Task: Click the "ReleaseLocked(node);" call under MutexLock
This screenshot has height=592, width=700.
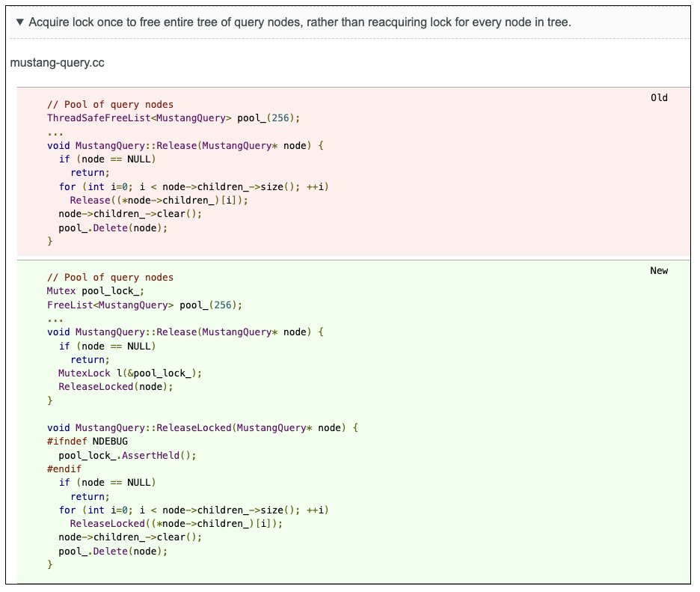Action: tap(115, 386)
